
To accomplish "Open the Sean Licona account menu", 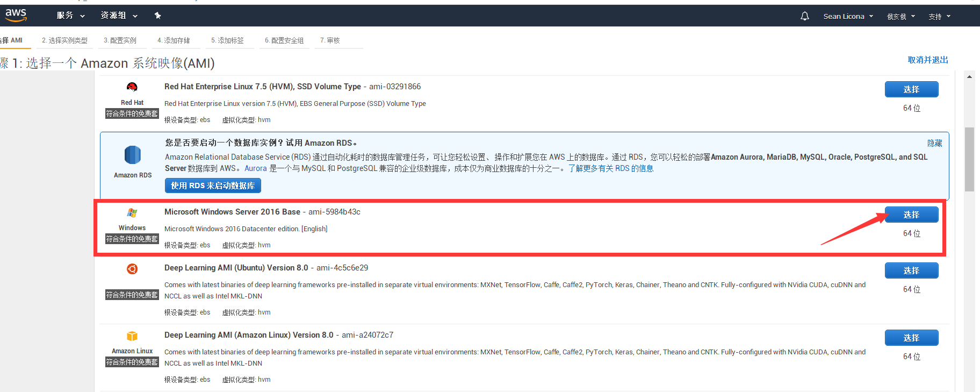I will 848,16.
